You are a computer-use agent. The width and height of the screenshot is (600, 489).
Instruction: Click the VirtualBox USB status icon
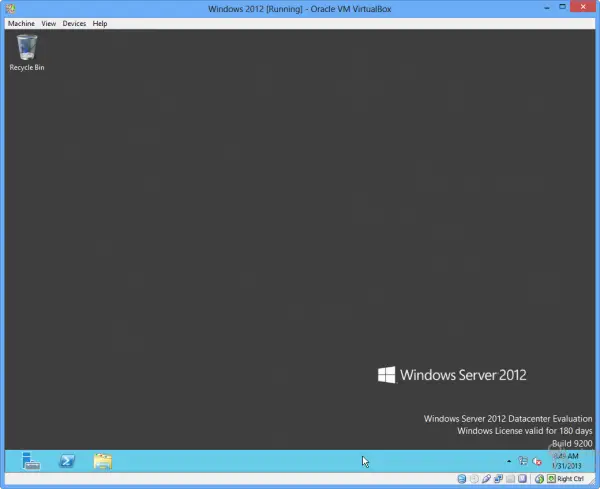point(486,479)
